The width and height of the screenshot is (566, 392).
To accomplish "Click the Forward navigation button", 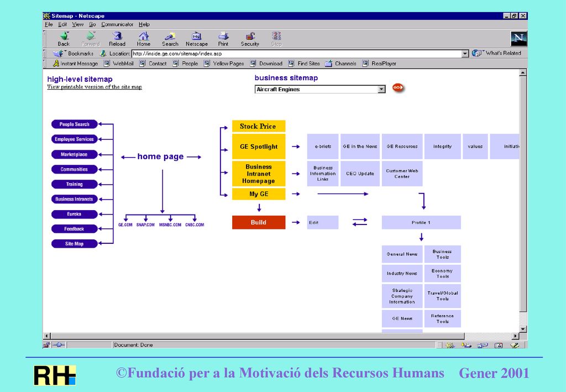I will 90,39.
